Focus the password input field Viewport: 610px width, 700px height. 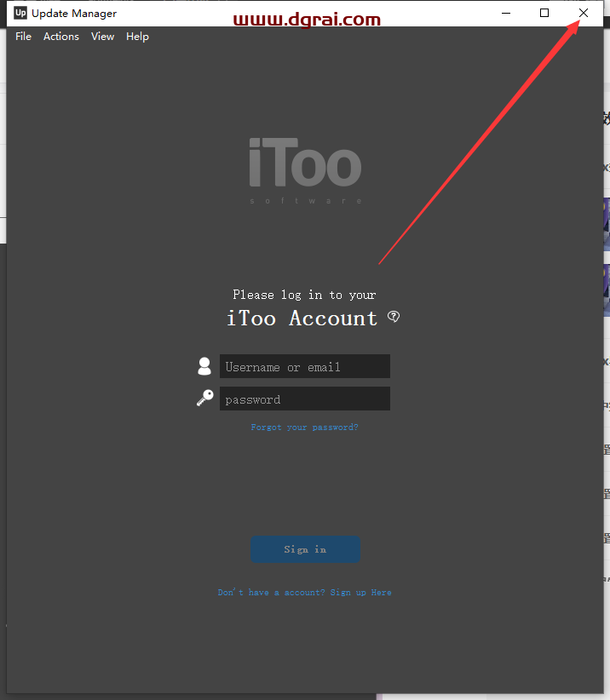click(x=305, y=399)
